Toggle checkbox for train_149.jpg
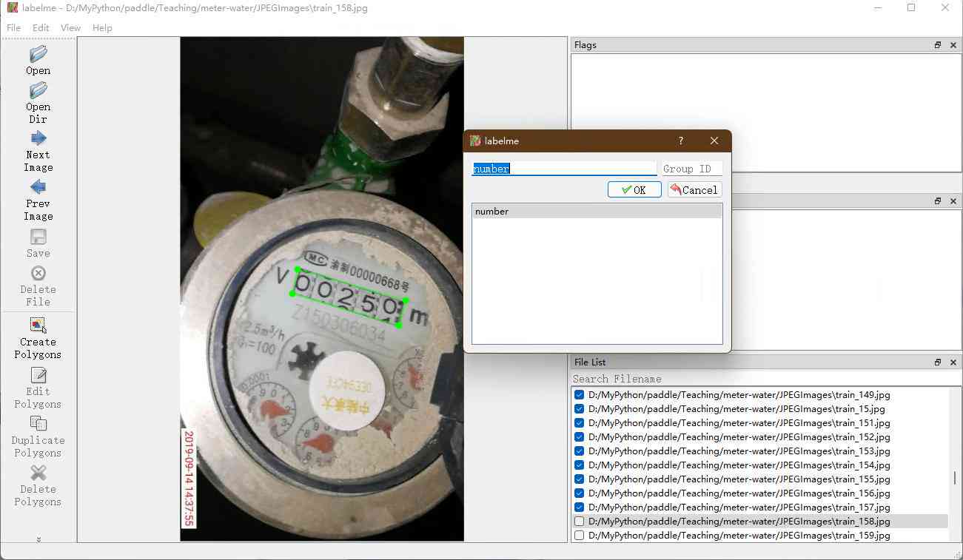Viewport: 963px width, 560px height. pyautogui.click(x=580, y=395)
